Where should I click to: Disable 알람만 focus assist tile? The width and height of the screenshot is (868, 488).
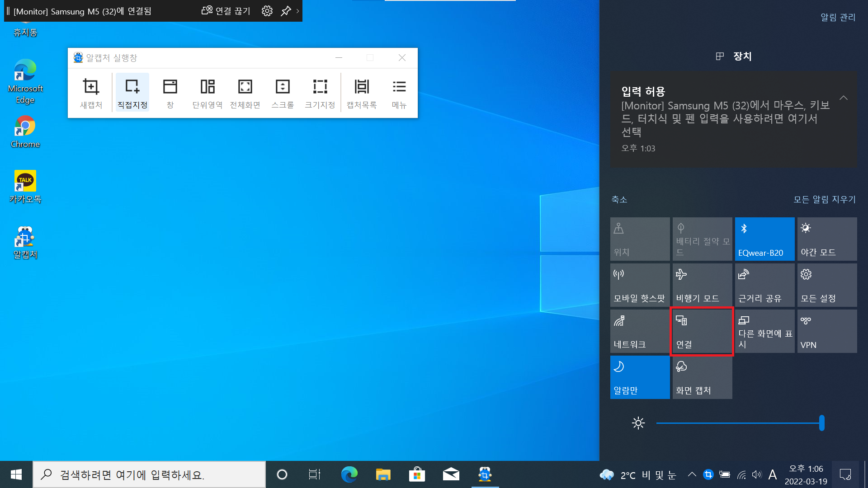click(x=639, y=377)
